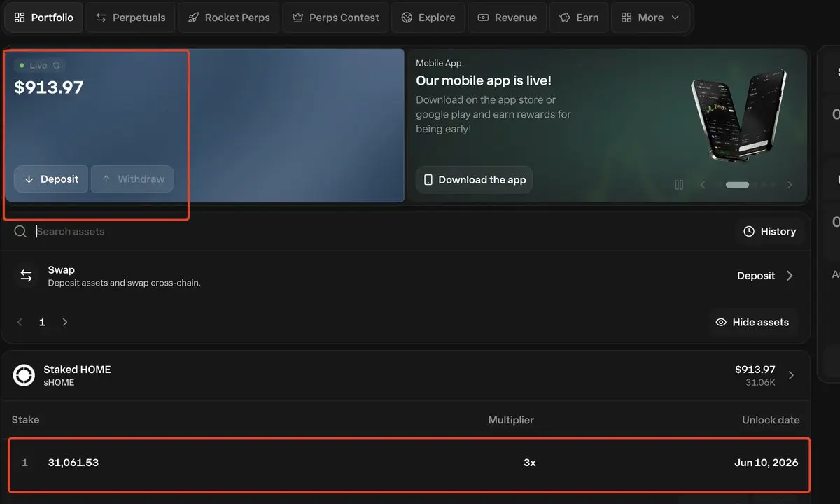The height and width of the screenshot is (504, 840).
Task: Click the $913.97 total balance
Action: [49, 87]
